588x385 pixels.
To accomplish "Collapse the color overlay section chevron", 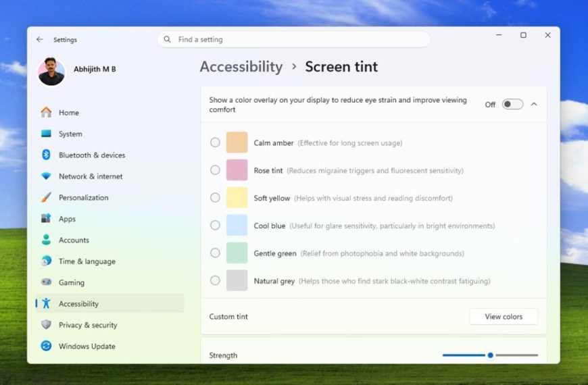I will tap(534, 104).
